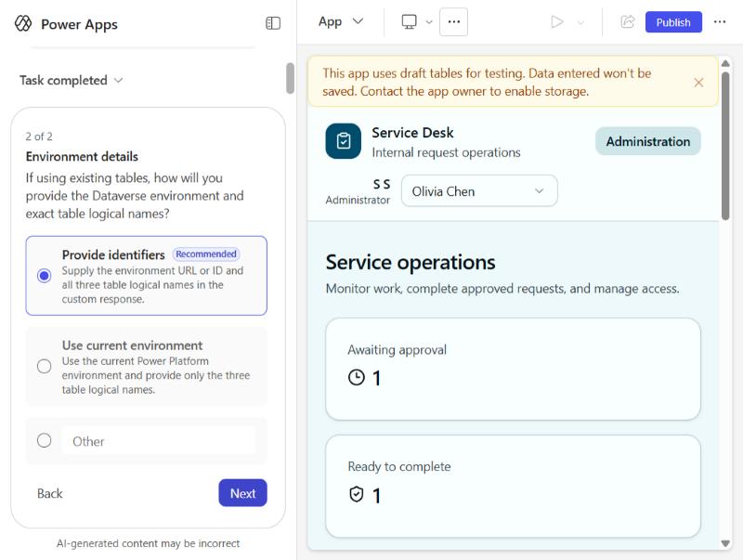
Task: Click the Service Desk clipboard app icon
Action: (x=343, y=141)
